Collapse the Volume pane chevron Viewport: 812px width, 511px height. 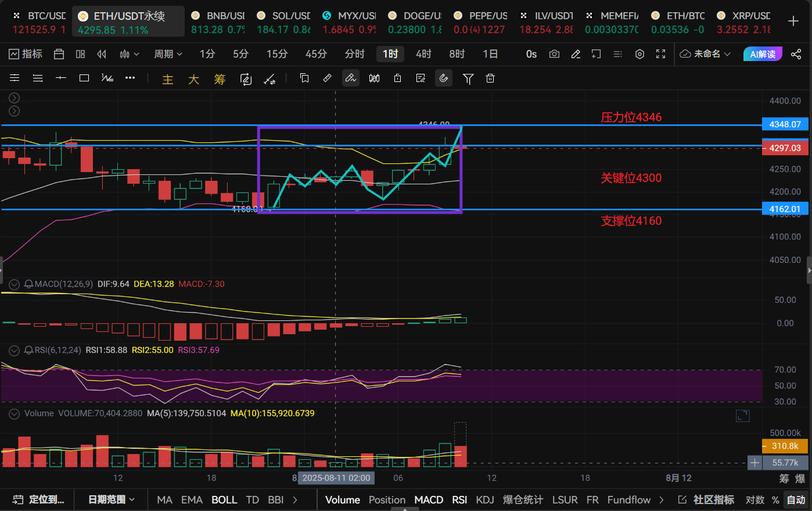point(15,414)
